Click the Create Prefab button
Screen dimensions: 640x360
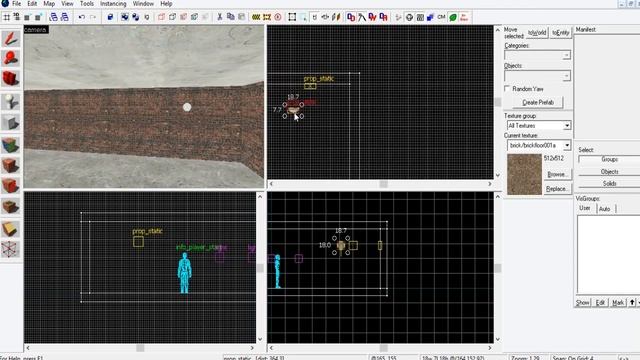(538, 102)
